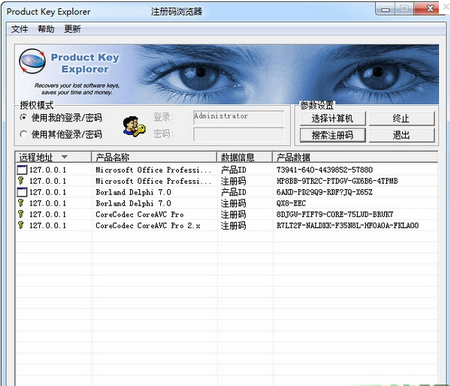Select Borland Delphi 7.0 product ID name cell

coord(133,192)
